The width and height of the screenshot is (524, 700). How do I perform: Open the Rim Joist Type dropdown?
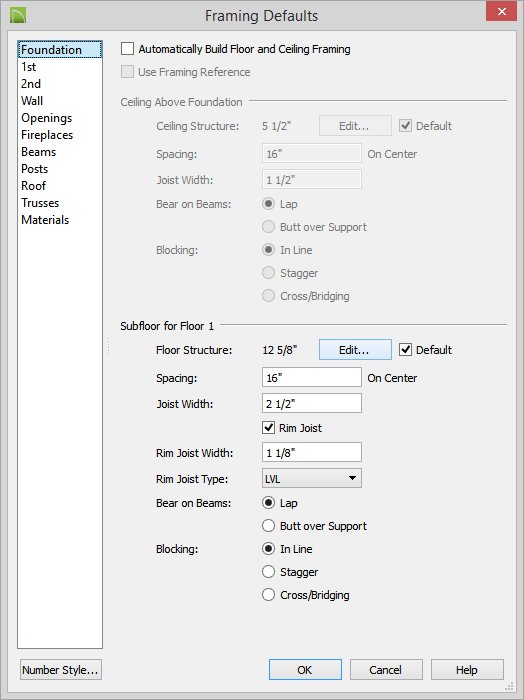(312, 478)
